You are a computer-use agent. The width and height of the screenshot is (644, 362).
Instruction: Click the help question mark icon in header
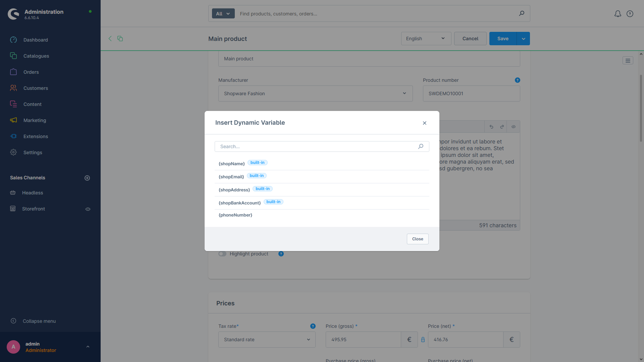630,14
